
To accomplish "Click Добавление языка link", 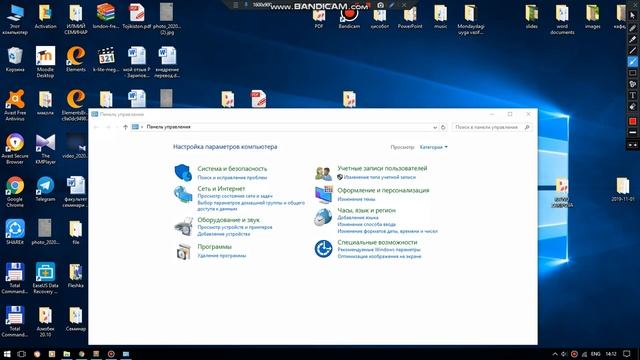I will pos(358,218).
